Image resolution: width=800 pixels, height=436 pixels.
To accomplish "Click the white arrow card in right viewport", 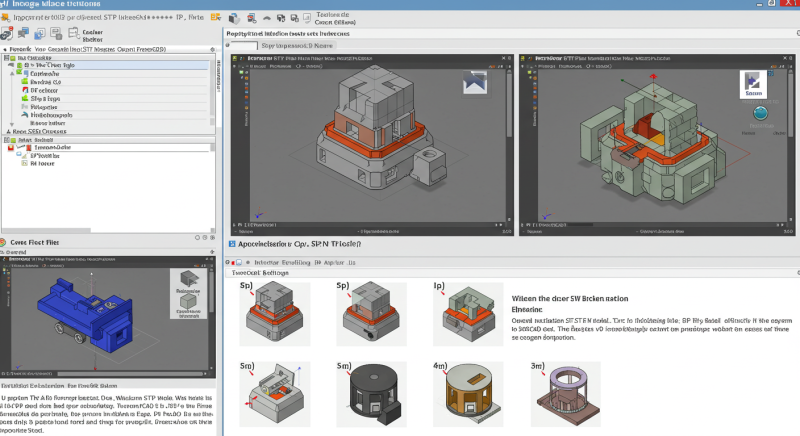I will pos(753,84).
